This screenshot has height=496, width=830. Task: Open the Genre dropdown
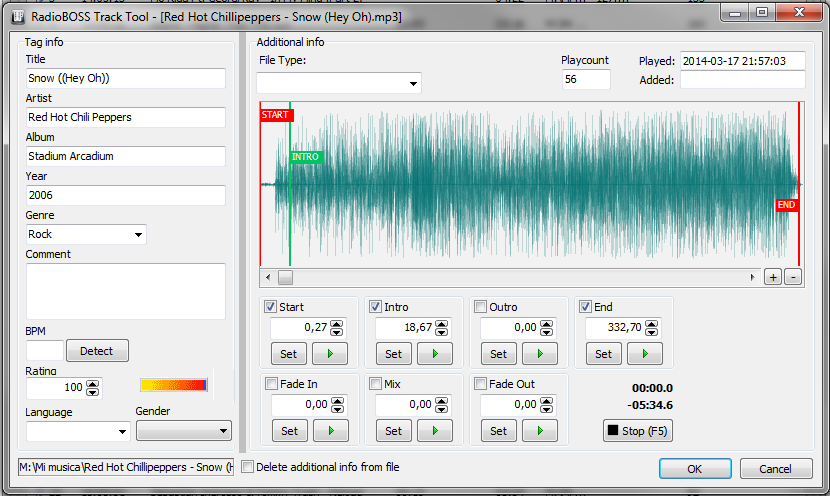pos(138,235)
